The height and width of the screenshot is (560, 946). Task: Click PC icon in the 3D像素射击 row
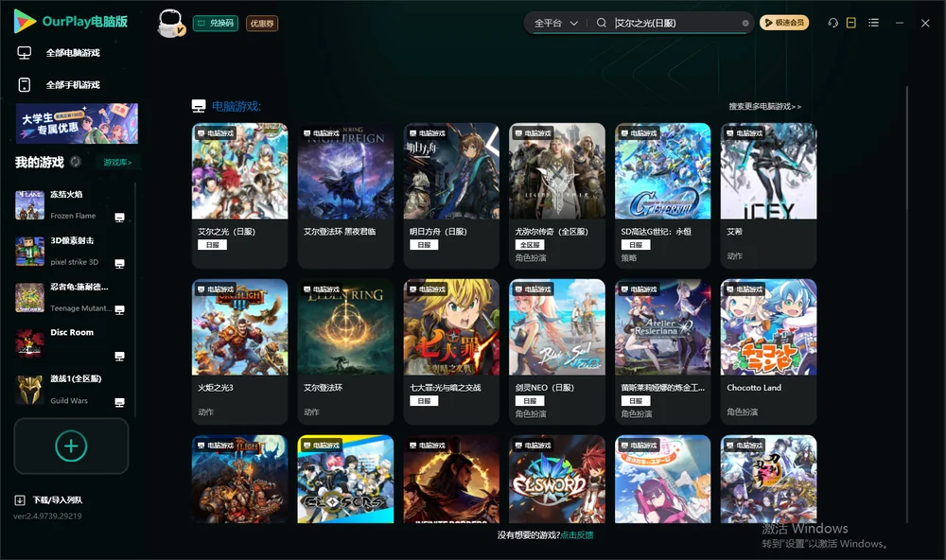[x=119, y=264]
